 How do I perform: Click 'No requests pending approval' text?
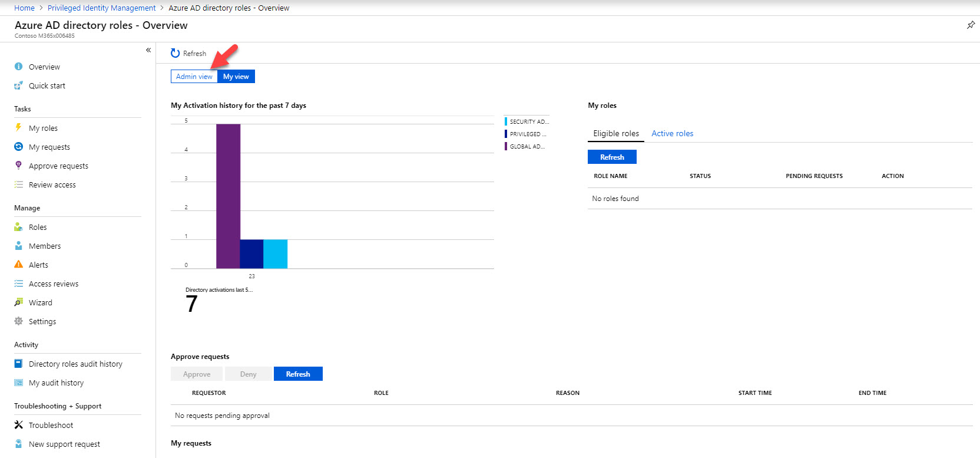[x=222, y=416]
